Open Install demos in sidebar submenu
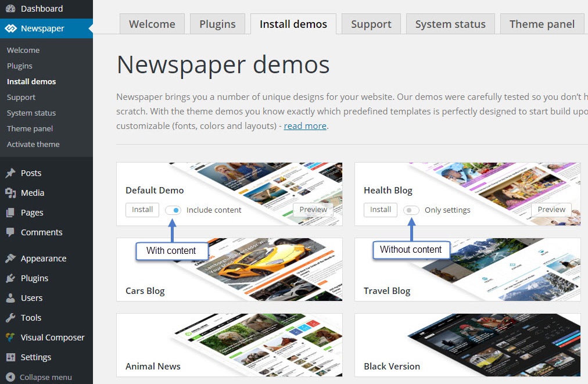 coord(31,81)
